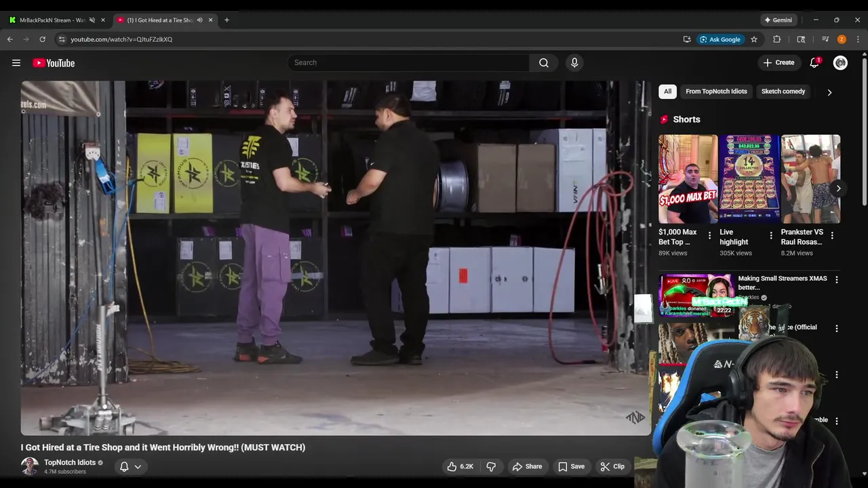
Task: Select the Sketch comedy filter chip
Action: [x=783, y=91]
